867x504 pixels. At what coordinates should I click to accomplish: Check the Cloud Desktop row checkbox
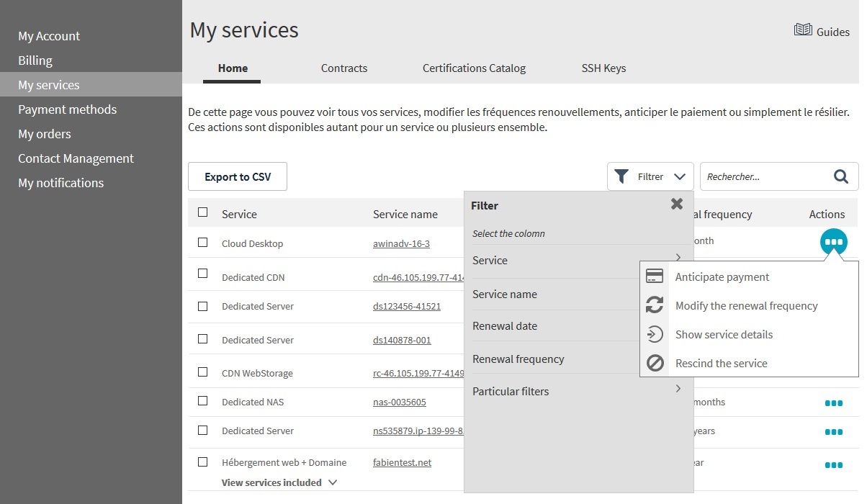click(x=203, y=243)
